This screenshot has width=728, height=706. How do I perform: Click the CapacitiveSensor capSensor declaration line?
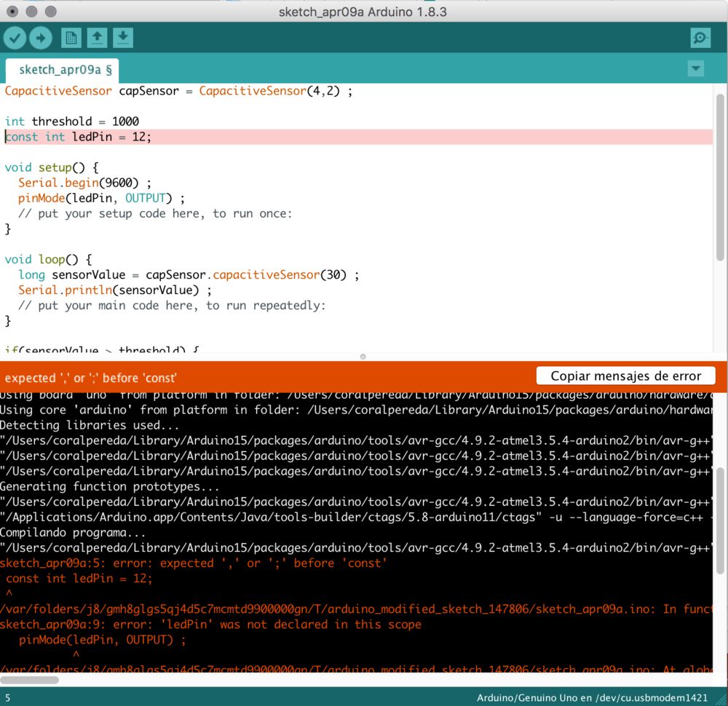pyautogui.click(x=179, y=91)
